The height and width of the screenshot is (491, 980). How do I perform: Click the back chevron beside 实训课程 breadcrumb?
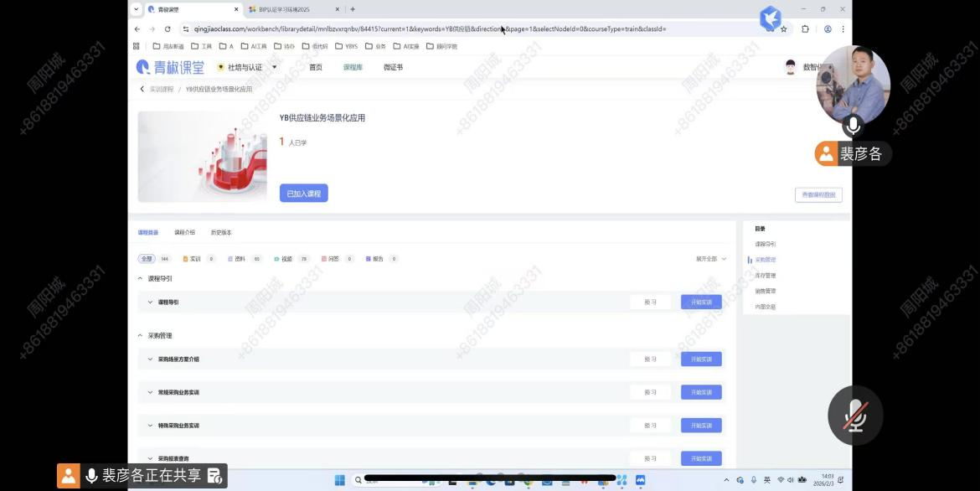[142, 89]
